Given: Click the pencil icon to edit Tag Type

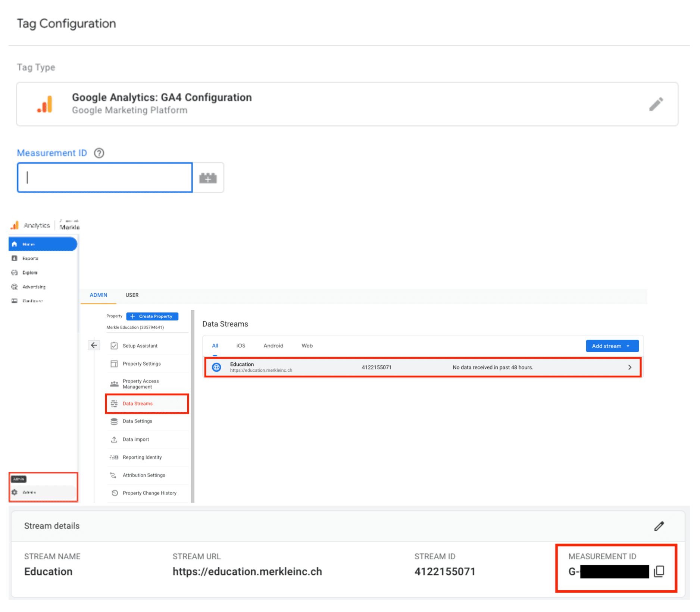Looking at the screenshot, I should [x=656, y=104].
